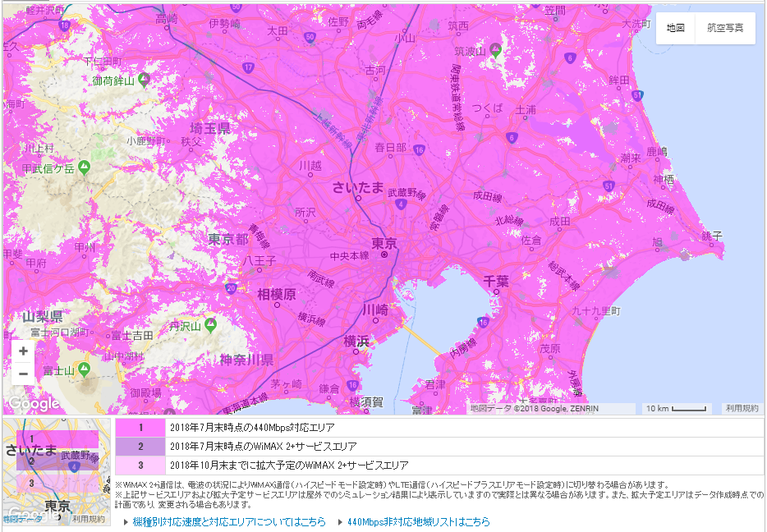This screenshot has height=532, width=767.
Task: Click route 51 shield near 鉾田
Action: 637,95
